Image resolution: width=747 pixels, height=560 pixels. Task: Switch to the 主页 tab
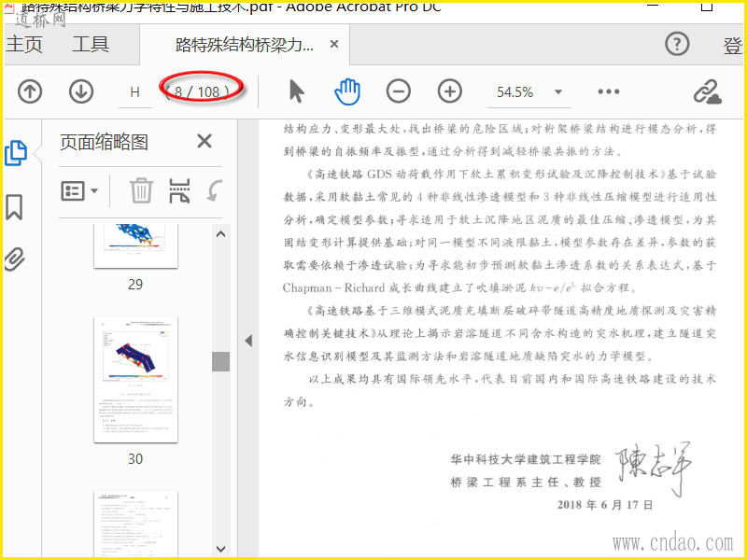point(24,44)
